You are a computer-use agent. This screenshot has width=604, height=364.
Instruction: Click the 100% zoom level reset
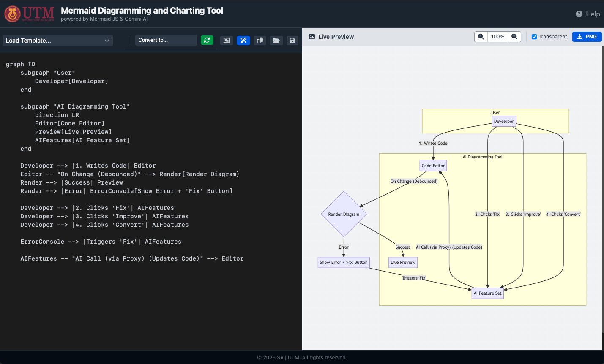[497, 37]
